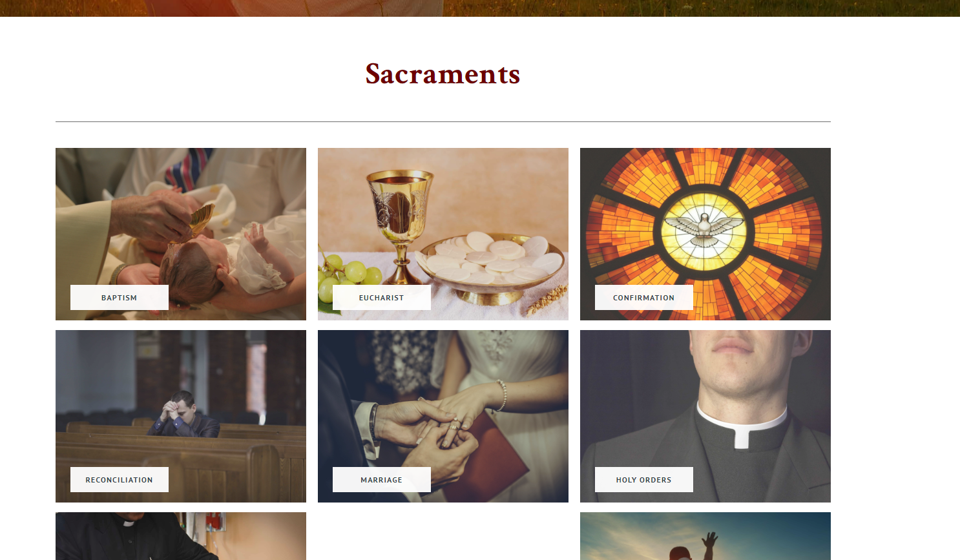The height and width of the screenshot is (560, 960).
Task: Click the white dove in the stained glass
Action: pos(705,229)
